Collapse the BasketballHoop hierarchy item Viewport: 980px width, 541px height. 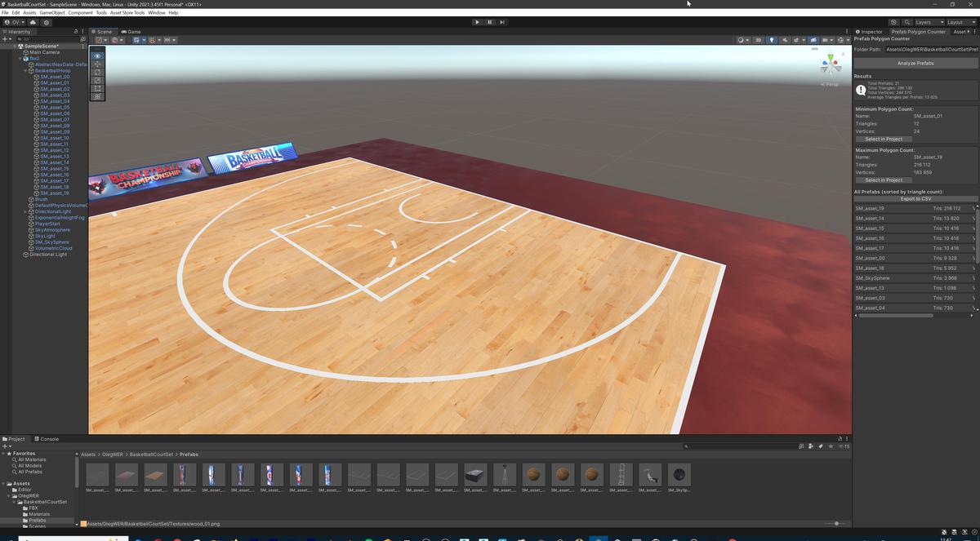coord(26,70)
